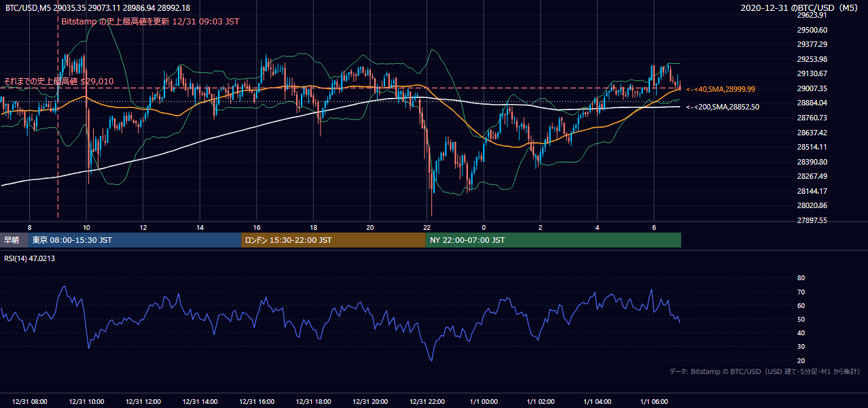868x408 pixels.
Task: Select the bottom date label 1/1 02:00
Action: tap(541, 402)
